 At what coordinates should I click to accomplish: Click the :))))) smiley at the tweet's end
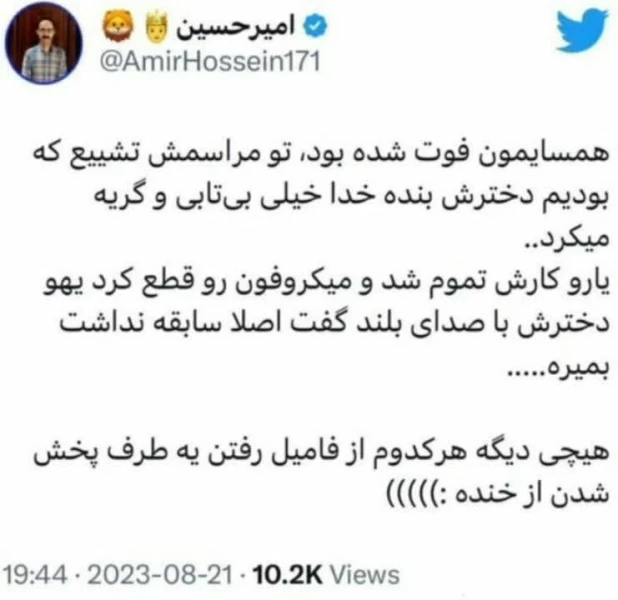point(419,496)
